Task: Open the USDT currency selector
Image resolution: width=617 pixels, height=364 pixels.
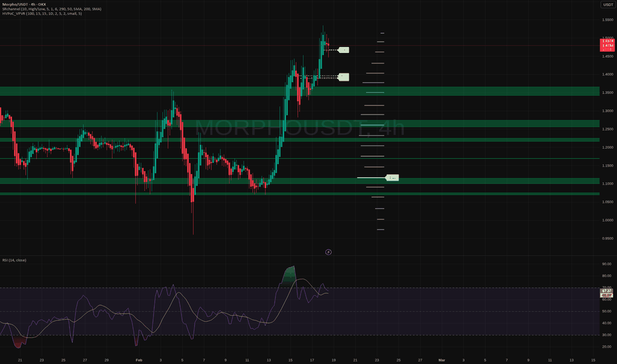Action: pos(608,5)
